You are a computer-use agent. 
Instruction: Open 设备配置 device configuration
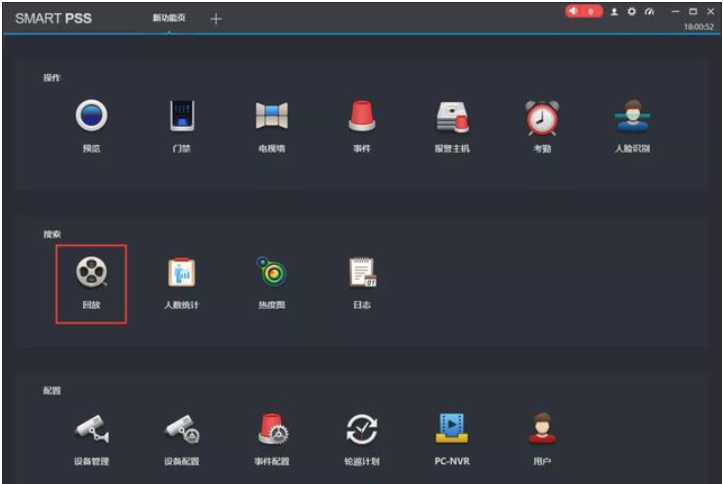click(181, 430)
